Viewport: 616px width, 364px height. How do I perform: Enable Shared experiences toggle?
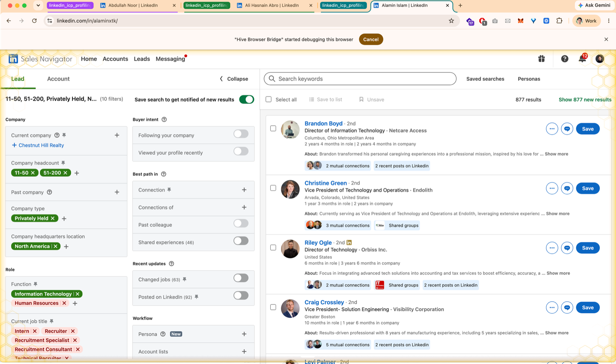pyautogui.click(x=241, y=241)
